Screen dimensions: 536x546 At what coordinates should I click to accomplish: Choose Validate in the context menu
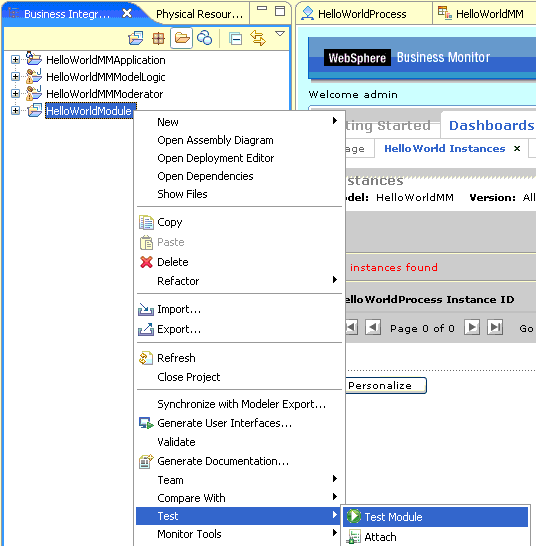[239, 442]
